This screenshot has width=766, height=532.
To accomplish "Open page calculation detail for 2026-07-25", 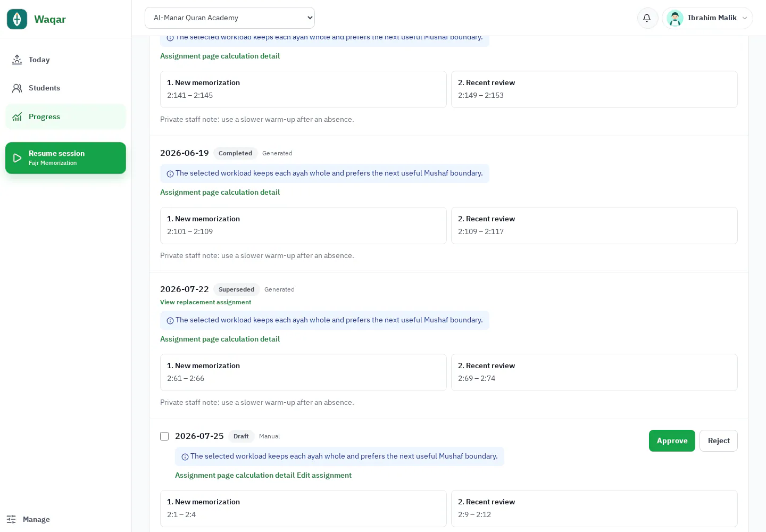I will coord(235,475).
